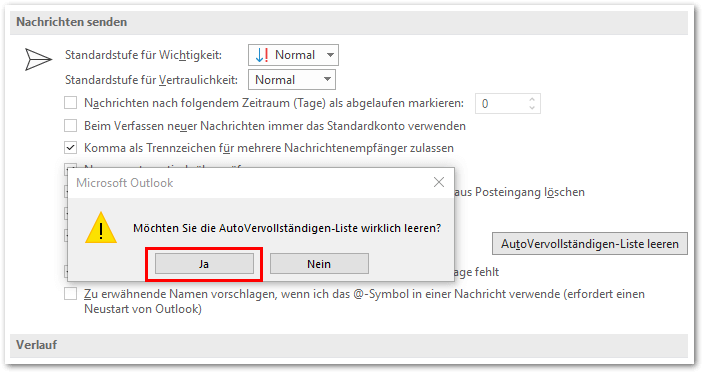
Task: Click the yellow warning triangle icon
Action: 101,228
